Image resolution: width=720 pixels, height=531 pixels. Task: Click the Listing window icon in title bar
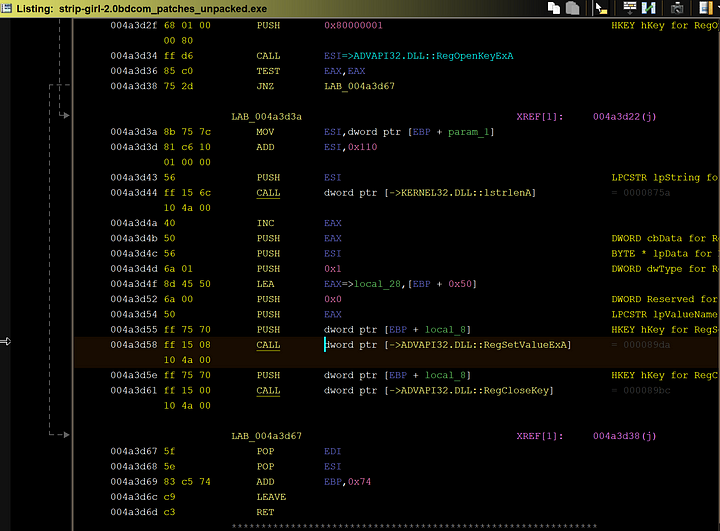(6, 8)
